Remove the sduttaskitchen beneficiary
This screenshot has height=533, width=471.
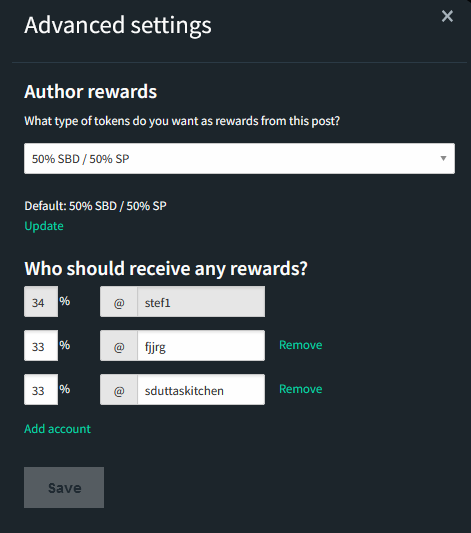click(300, 389)
